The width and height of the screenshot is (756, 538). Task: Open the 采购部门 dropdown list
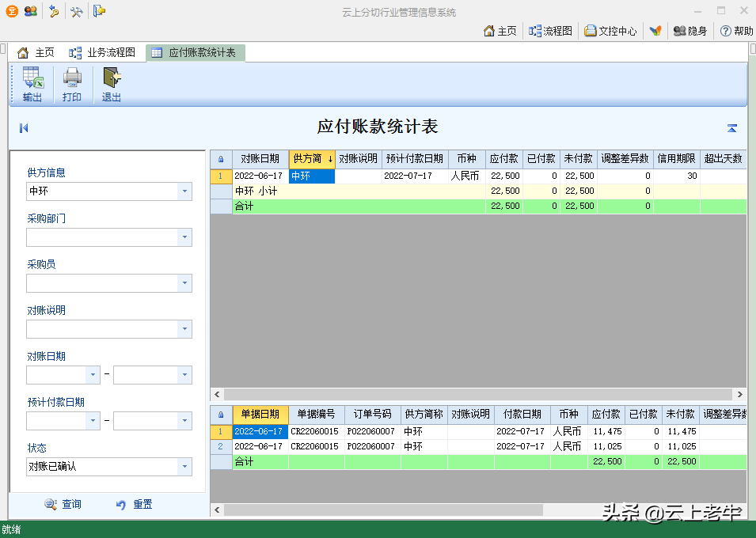[x=184, y=237]
